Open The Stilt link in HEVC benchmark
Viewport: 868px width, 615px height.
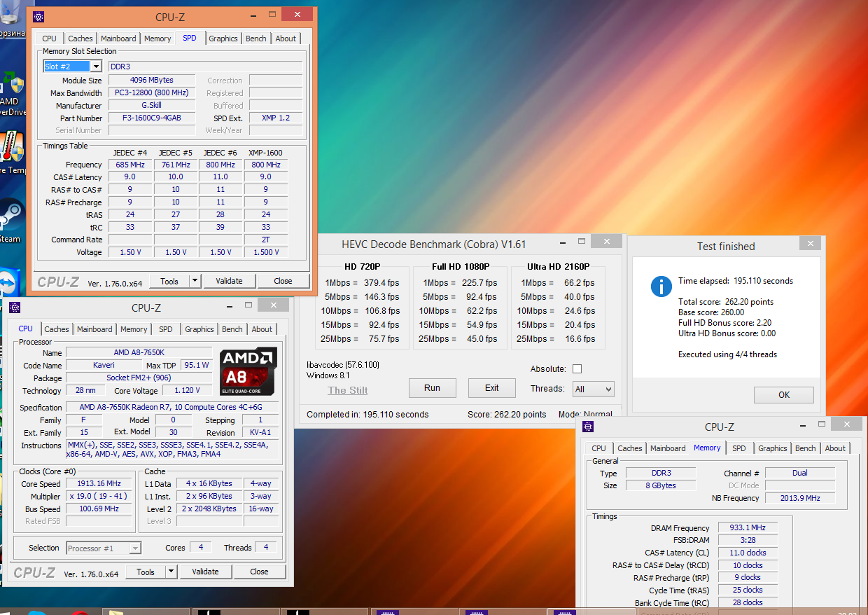tap(347, 390)
